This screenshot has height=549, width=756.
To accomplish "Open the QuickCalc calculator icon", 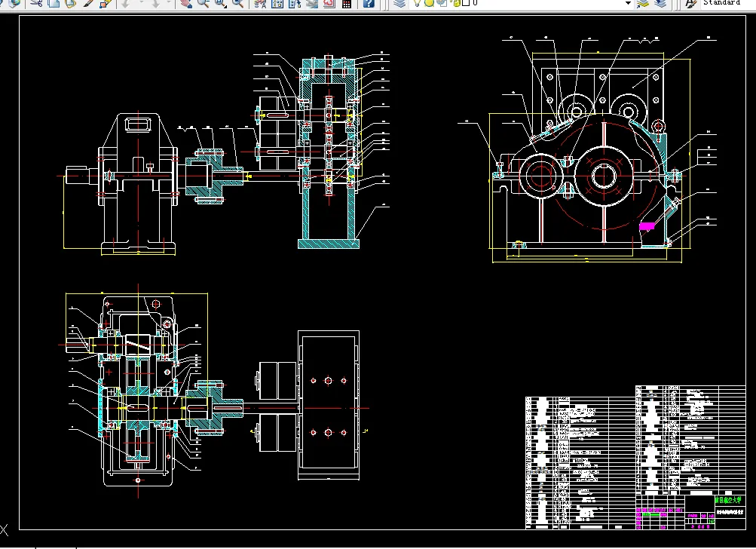I will [347, 3].
